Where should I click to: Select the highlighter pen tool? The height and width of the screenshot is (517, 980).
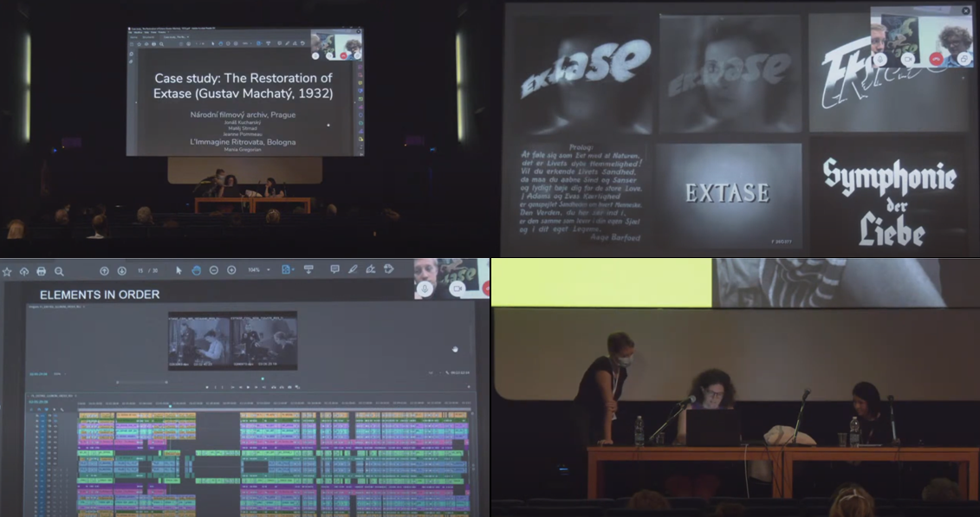354,269
